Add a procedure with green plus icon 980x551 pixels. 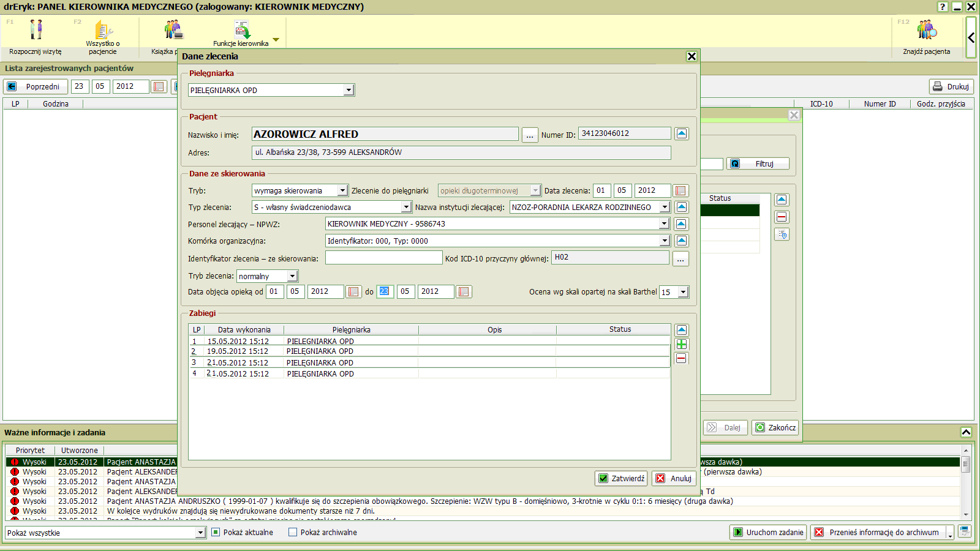point(681,344)
